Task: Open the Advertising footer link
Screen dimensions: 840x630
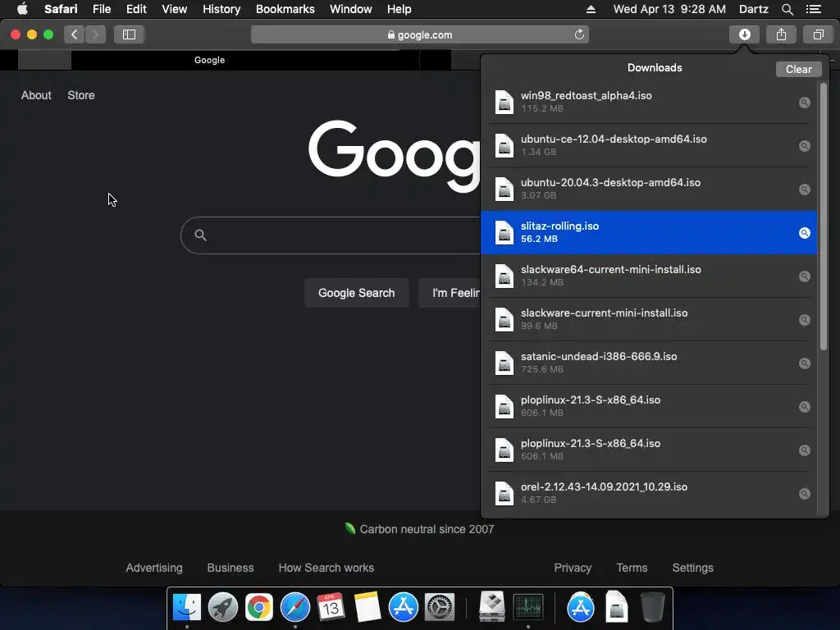Action: pyautogui.click(x=153, y=568)
